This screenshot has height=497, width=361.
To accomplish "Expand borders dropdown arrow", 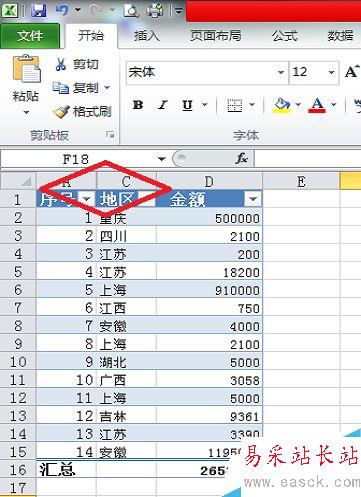I will pos(252,105).
